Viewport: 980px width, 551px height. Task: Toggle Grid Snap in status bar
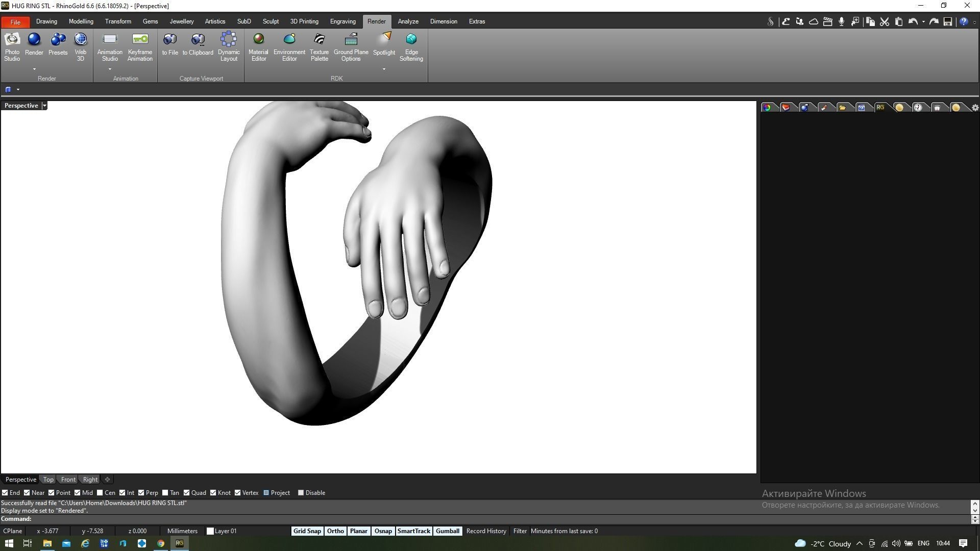[307, 531]
